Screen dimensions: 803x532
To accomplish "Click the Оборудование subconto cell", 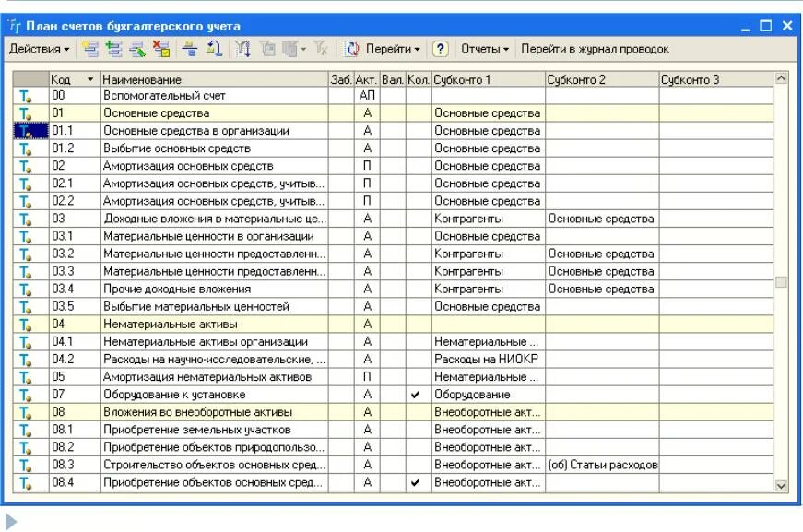I will [489, 395].
